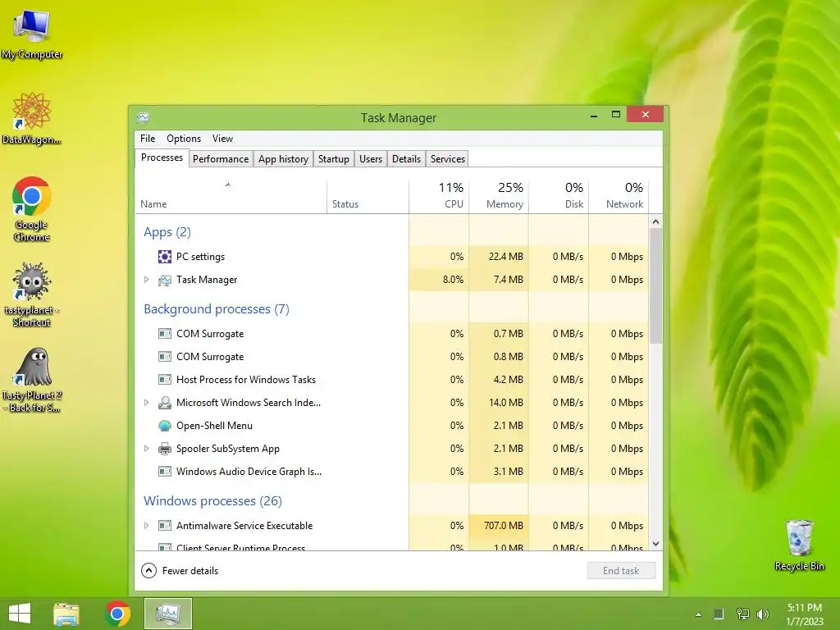Expand Spooler SubSystem App row
This screenshot has width=840, height=630.
(x=146, y=449)
